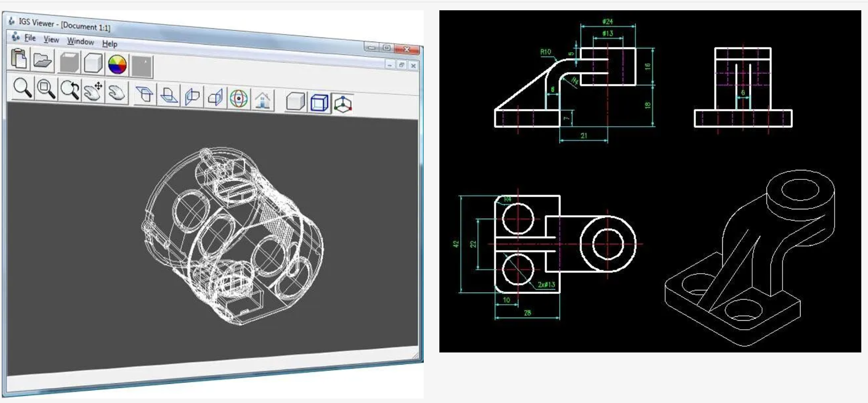Image resolution: width=868 pixels, height=403 pixels.
Task: Reset view with the home icon
Action: (x=263, y=99)
